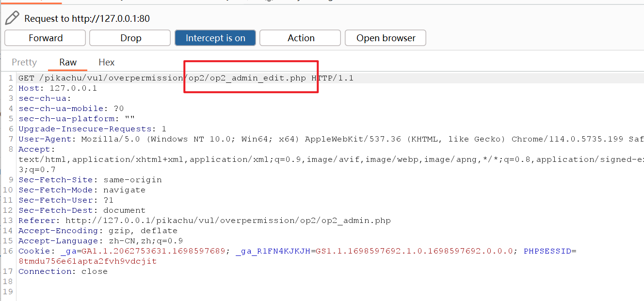Viewport: 644px width, 301px height.
Task: Open the Action menu
Action: tap(301, 38)
